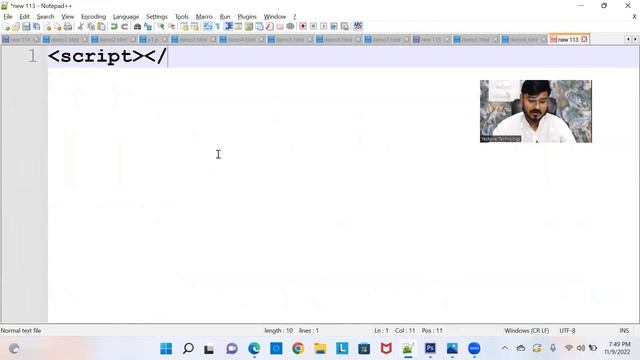The width and height of the screenshot is (640, 360).
Task: Click the Cut scissors icon
Action: [80, 27]
